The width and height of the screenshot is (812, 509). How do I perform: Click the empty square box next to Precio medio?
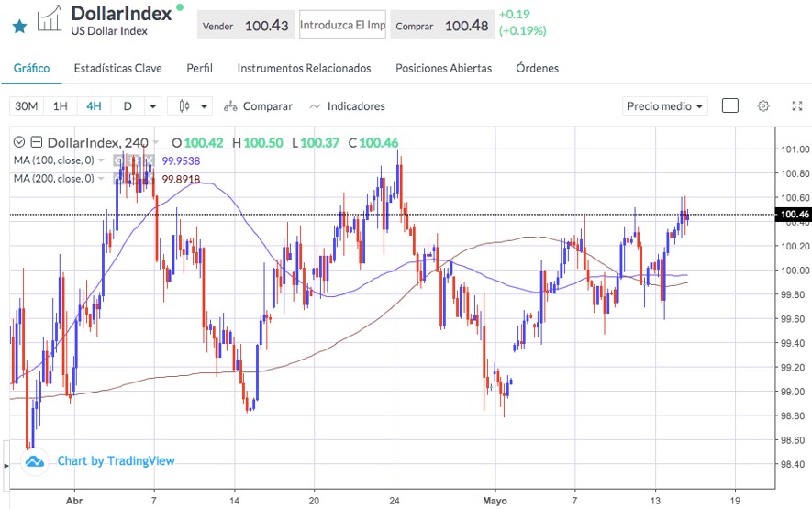[729, 105]
